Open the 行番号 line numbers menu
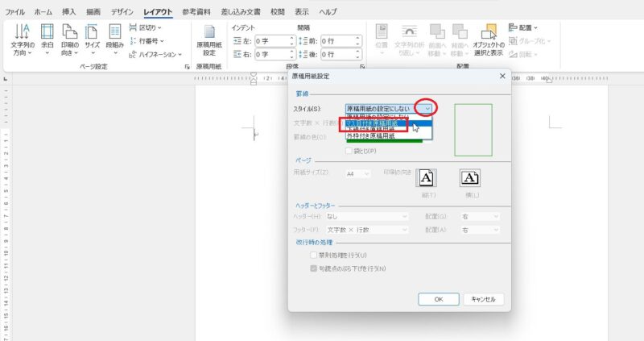The width and height of the screenshot is (644, 341). point(147,41)
